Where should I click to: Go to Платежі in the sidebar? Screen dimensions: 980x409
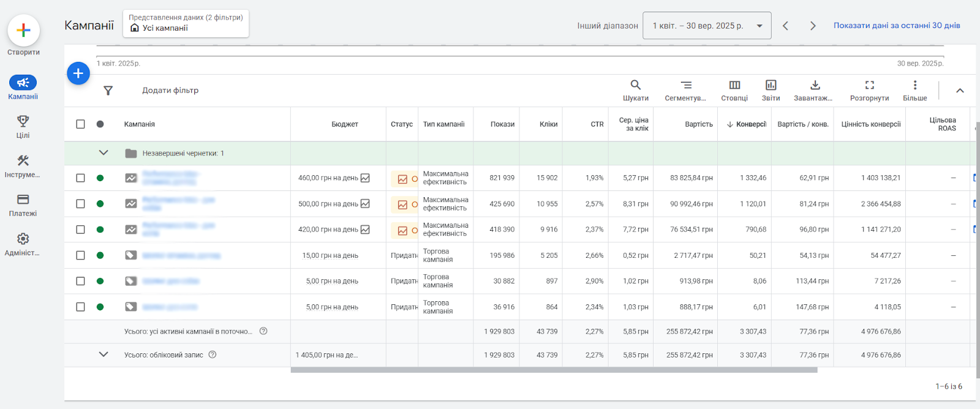[x=23, y=204]
